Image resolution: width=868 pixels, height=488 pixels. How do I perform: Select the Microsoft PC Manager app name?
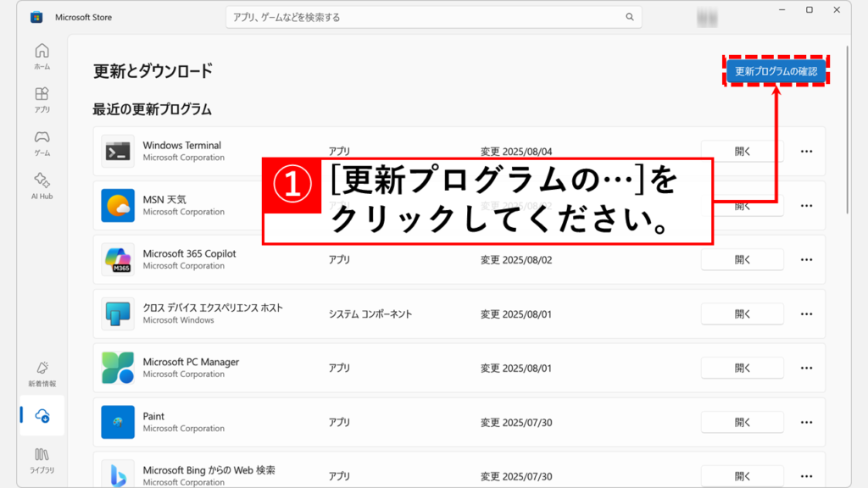tap(191, 362)
